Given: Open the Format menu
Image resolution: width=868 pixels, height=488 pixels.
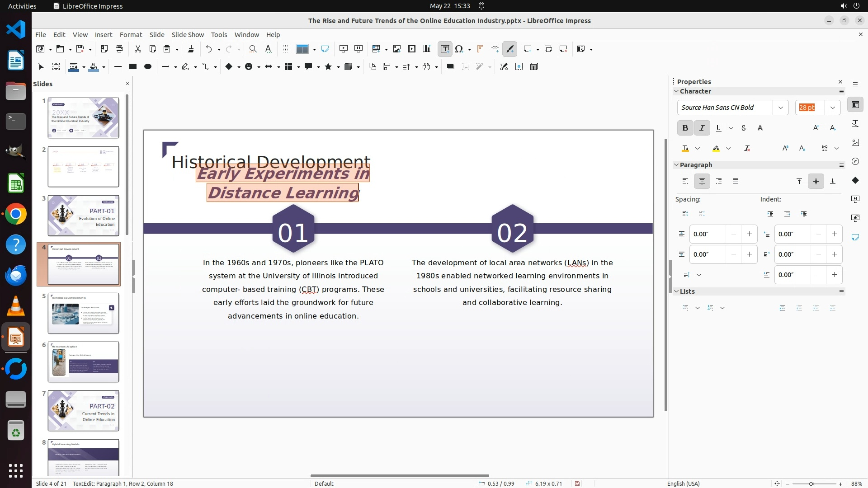Looking at the screenshot, I should [131, 34].
